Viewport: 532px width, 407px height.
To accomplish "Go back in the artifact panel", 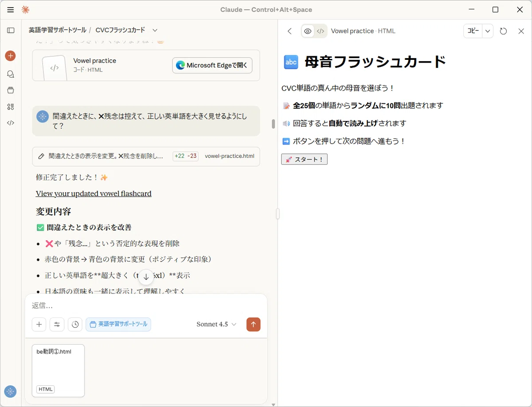I will (x=289, y=31).
